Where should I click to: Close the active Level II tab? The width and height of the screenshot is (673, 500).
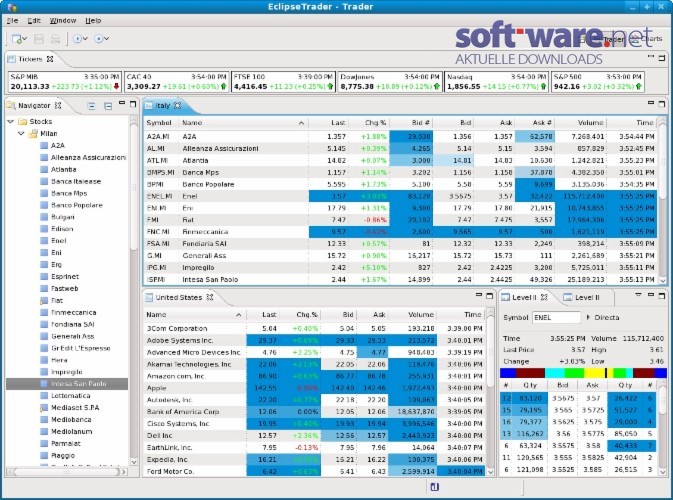click(544, 297)
